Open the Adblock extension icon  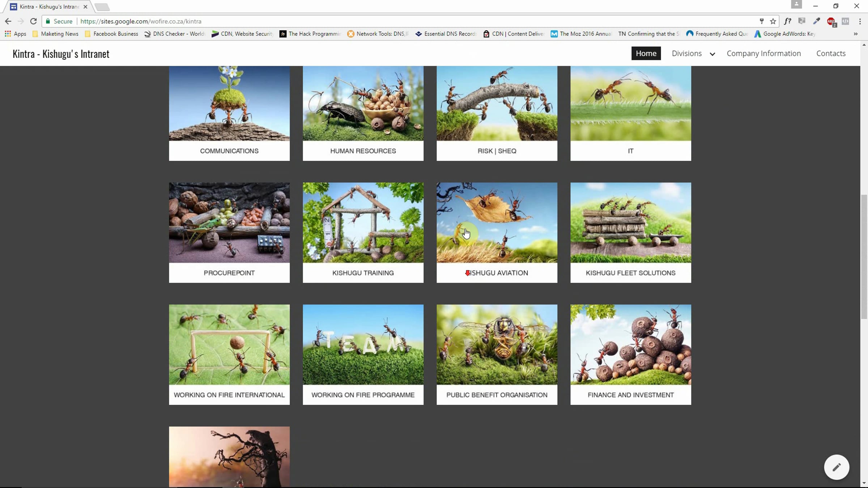[x=831, y=22]
